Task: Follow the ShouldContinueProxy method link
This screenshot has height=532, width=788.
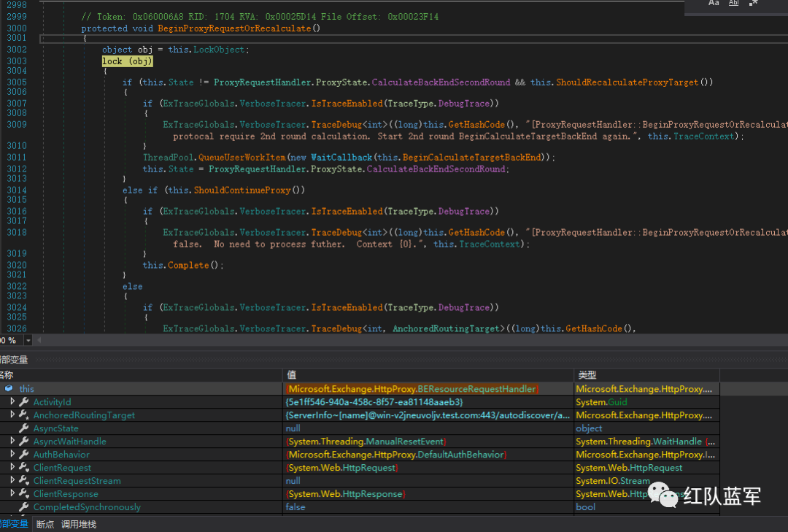Action: click(x=242, y=190)
